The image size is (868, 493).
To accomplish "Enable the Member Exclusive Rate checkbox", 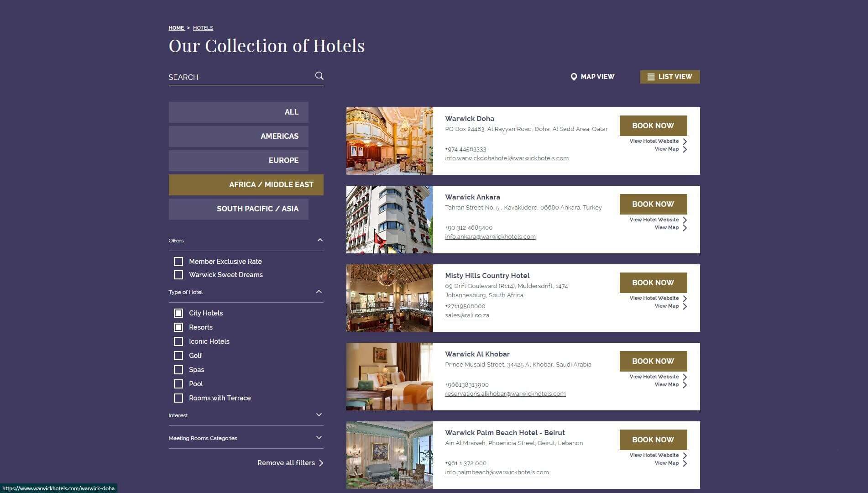I will [x=178, y=262].
